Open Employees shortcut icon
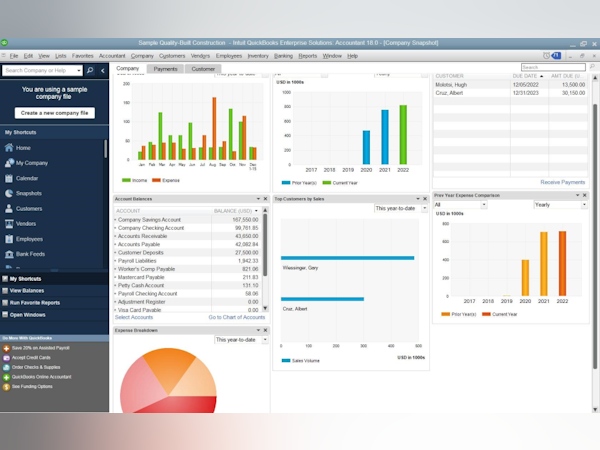 [x=9, y=239]
